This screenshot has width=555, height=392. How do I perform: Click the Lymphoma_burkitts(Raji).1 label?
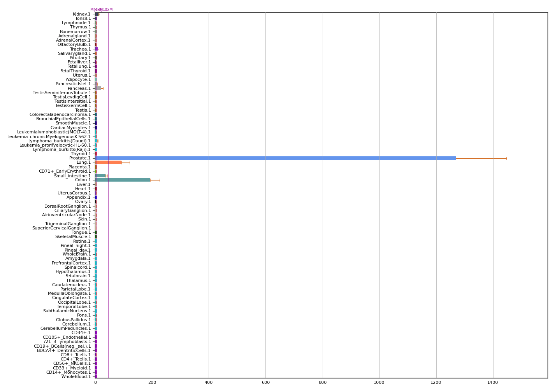(x=62, y=150)
